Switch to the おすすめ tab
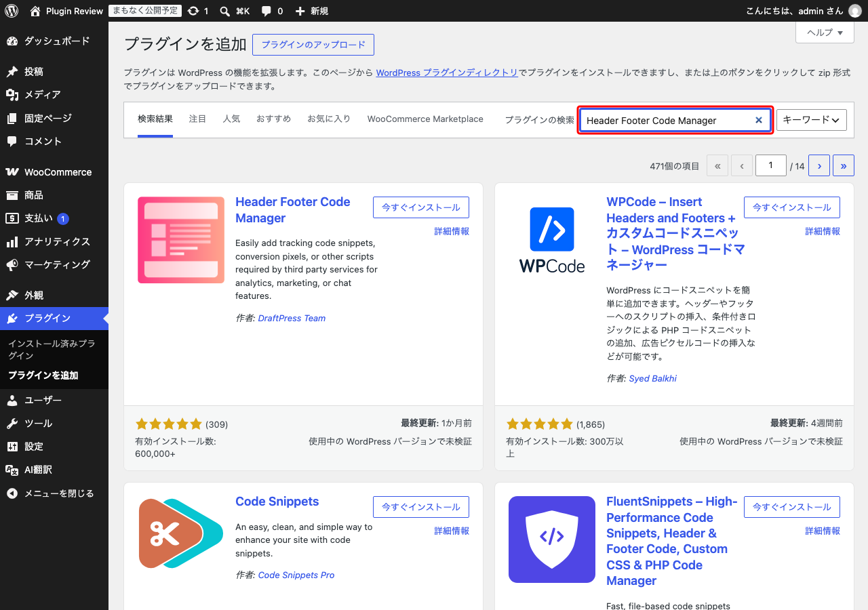 (273, 119)
